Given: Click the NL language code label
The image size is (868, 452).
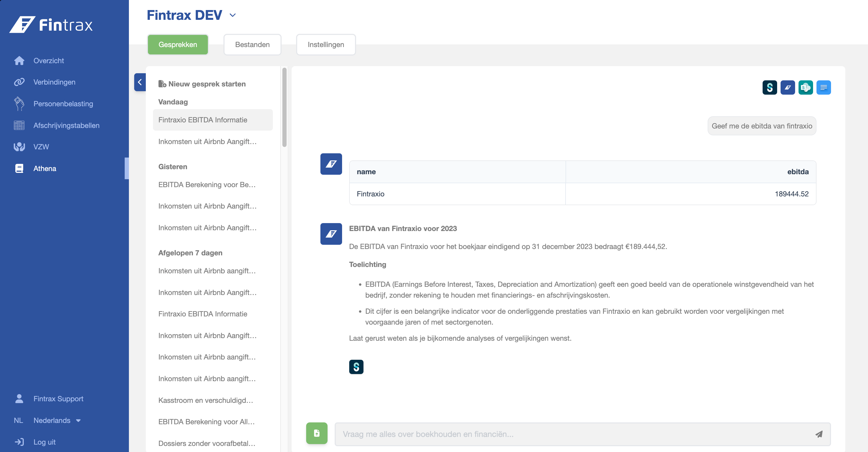Looking at the screenshot, I should click(x=18, y=420).
